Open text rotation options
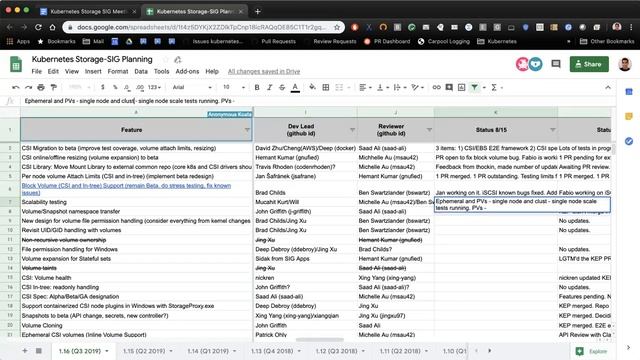Screen dimensions: 640x360 418,87
